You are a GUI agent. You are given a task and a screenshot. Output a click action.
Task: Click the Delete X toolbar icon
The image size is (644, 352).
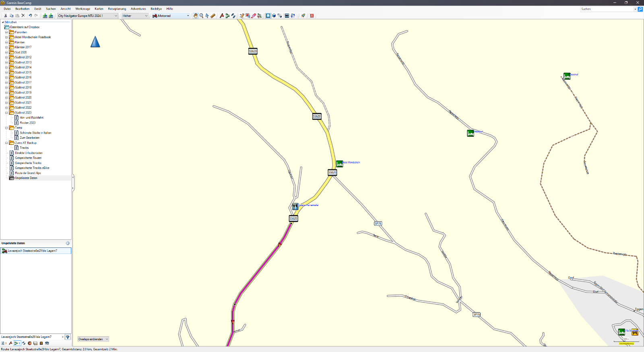[x=23, y=16]
